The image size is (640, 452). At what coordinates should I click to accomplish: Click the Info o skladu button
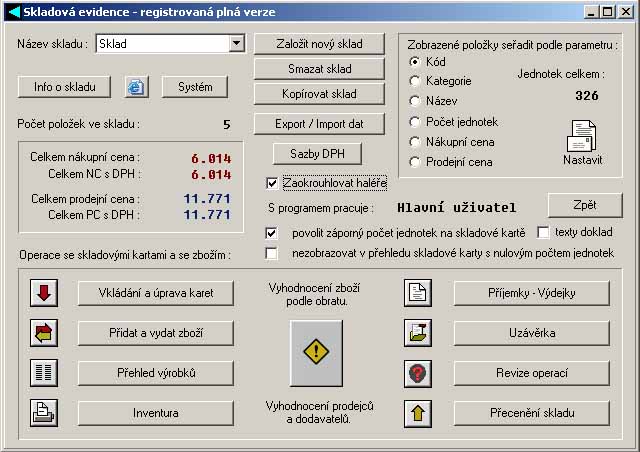[64, 87]
